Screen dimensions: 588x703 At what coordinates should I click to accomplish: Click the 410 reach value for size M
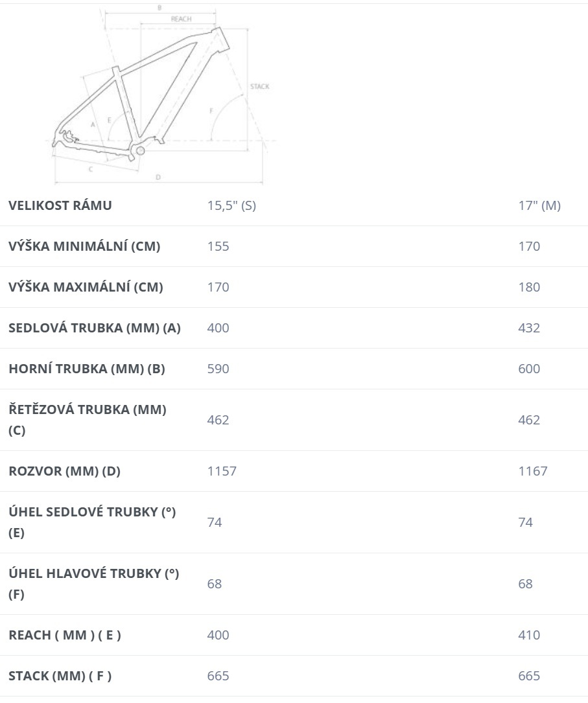529,635
